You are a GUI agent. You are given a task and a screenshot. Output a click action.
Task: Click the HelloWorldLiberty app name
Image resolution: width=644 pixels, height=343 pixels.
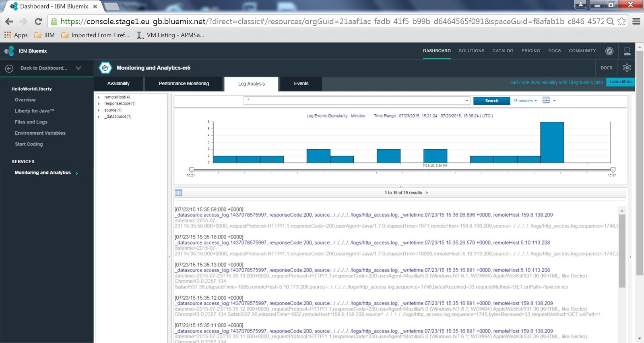click(32, 89)
